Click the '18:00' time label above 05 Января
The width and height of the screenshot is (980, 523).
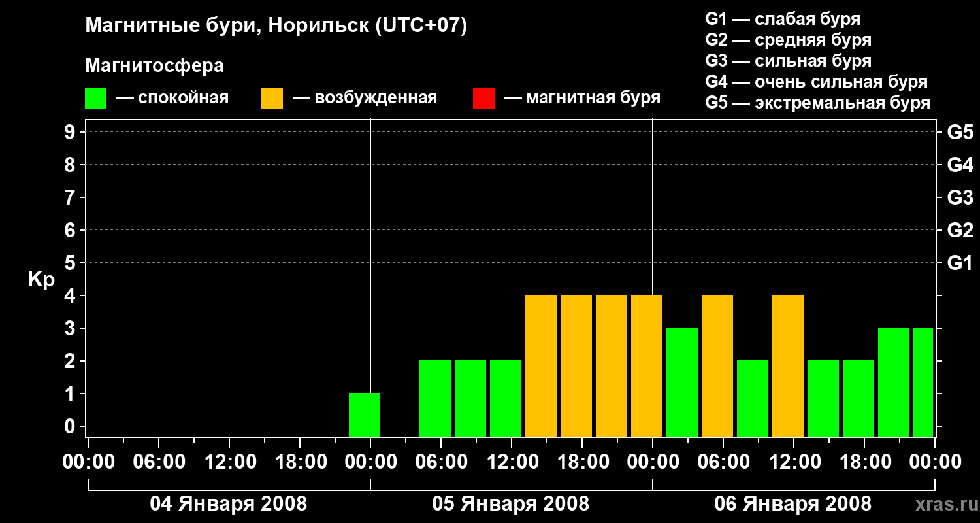pyautogui.click(x=582, y=462)
